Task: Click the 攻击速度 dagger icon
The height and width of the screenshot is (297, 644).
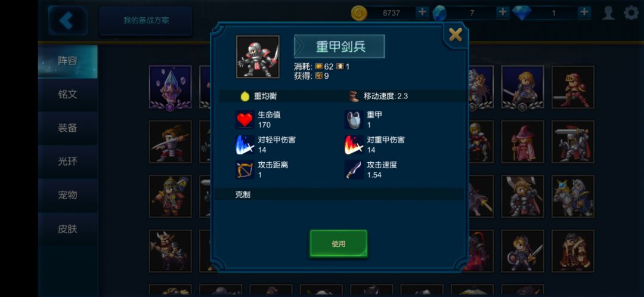Action: pos(354,169)
